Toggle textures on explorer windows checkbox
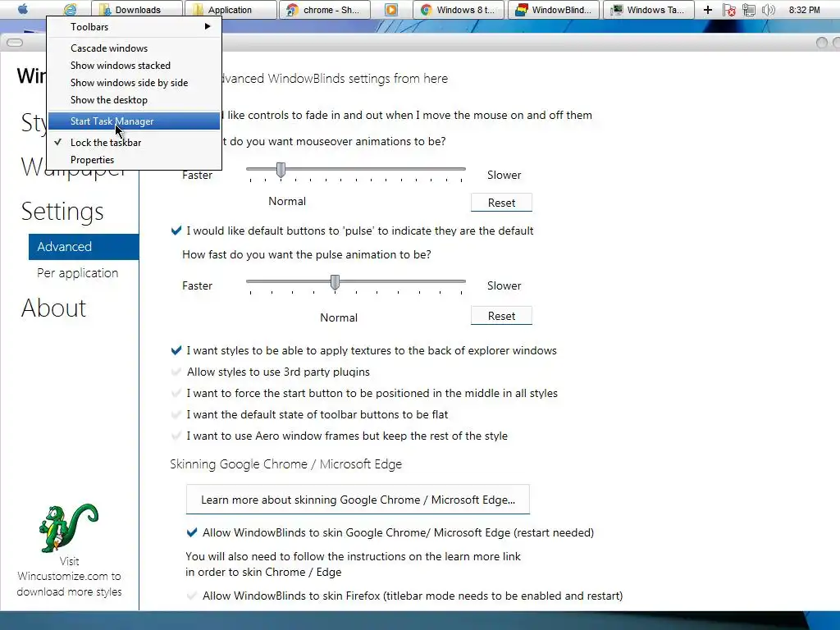This screenshot has height=630, width=840. click(176, 350)
